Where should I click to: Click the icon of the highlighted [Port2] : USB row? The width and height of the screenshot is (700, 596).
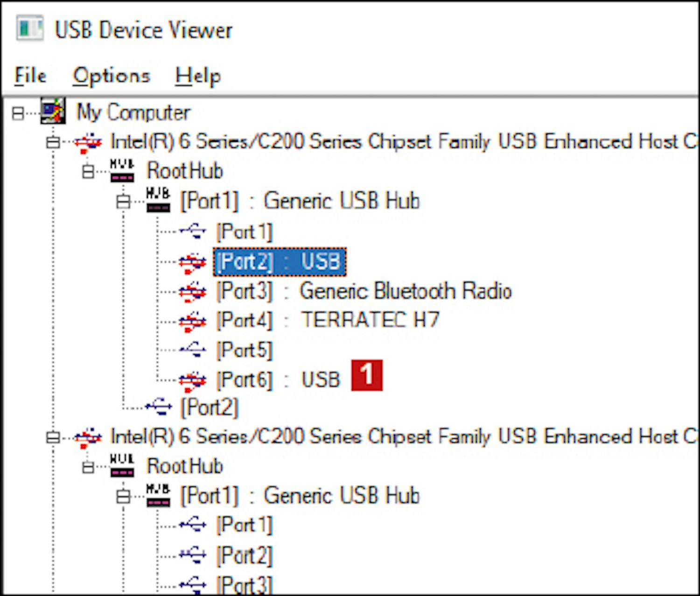point(193,262)
